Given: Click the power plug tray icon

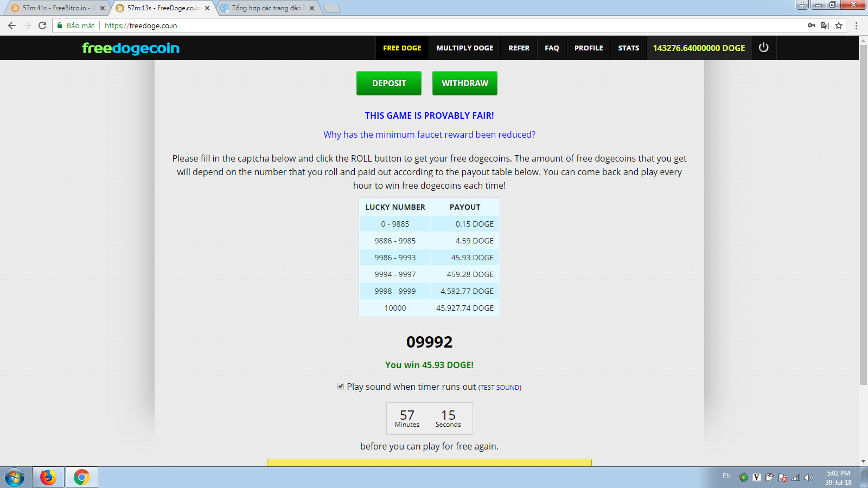Looking at the screenshot, I should 769,478.
